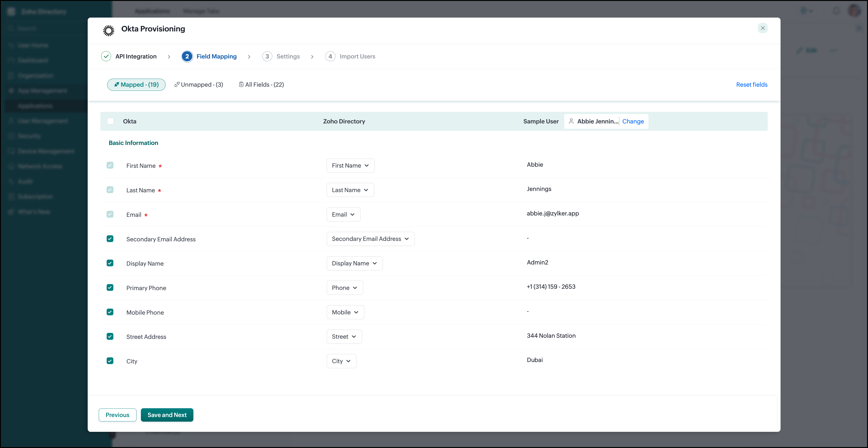Switch to the Unmapped - (3) tab
The height and width of the screenshot is (448, 868).
point(199,84)
